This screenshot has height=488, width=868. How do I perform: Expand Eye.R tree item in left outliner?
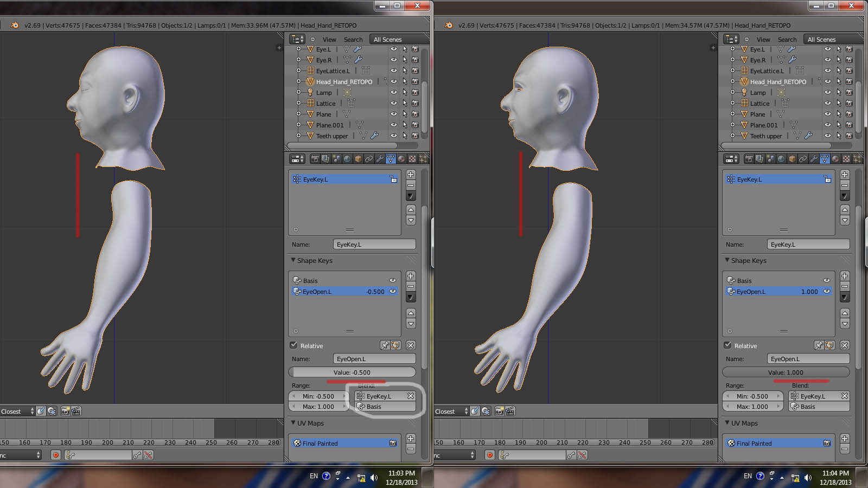click(298, 60)
